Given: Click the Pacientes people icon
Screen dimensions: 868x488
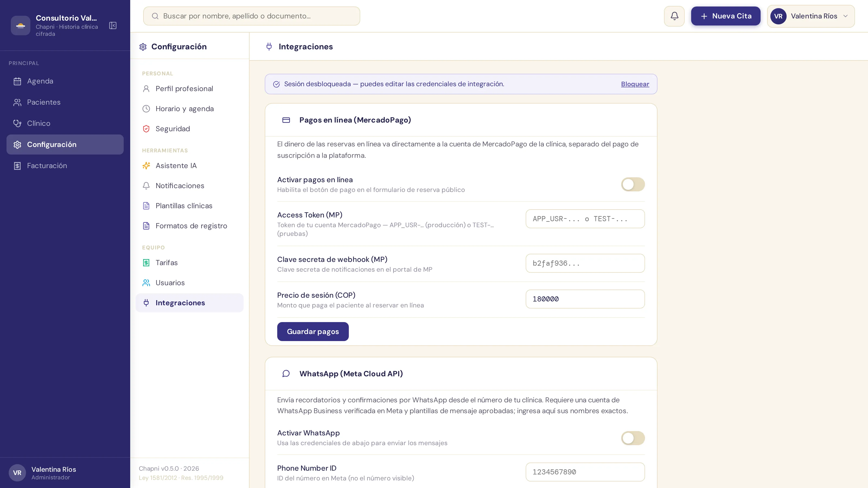Looking at the screenshot, I should [17, 102].
